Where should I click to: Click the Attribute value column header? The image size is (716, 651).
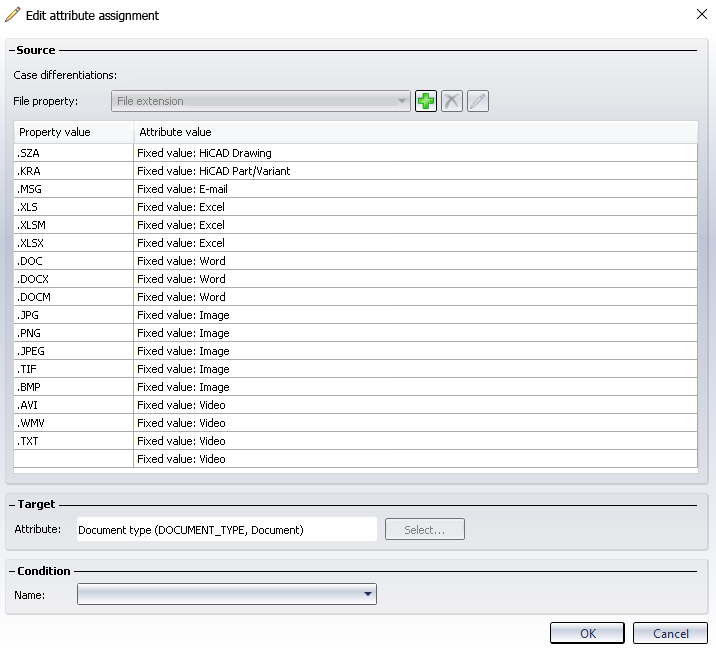(x=416, y=132)
